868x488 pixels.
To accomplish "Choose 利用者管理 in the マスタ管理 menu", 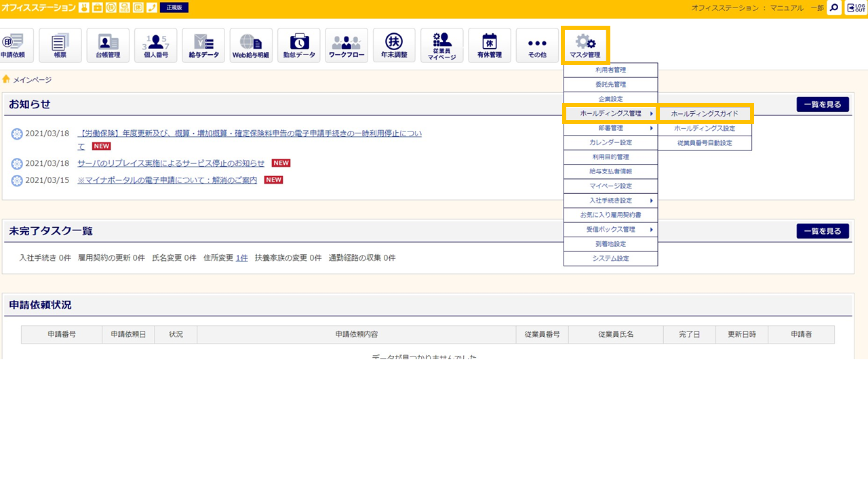I will tap(610, 70).
